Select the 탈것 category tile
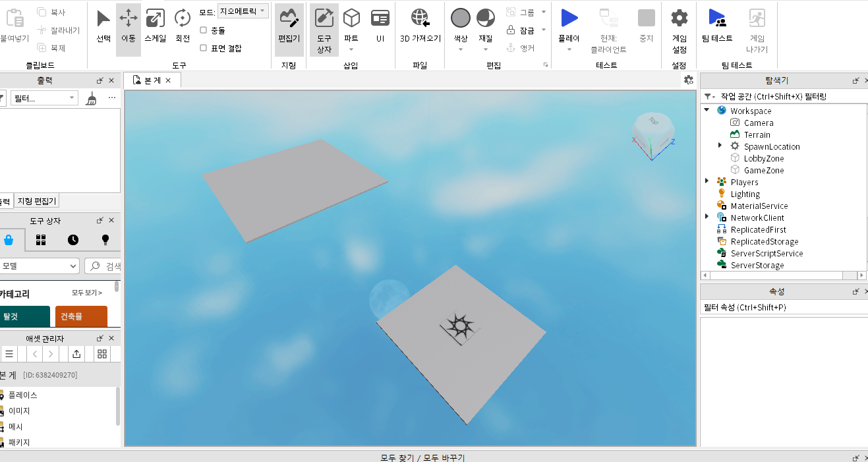Screen dimensions: 868x462 coord(24,316)
